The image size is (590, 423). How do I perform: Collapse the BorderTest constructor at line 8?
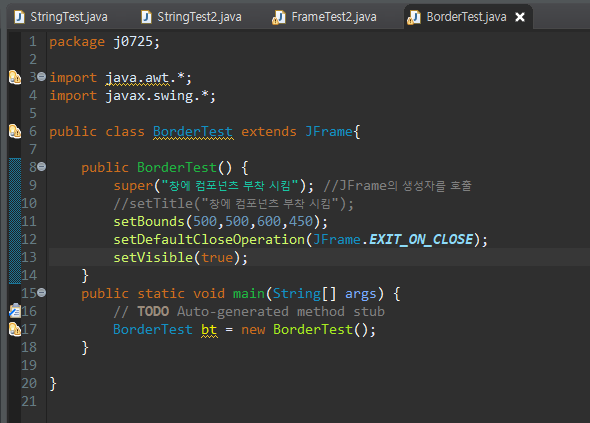point(41,166)
